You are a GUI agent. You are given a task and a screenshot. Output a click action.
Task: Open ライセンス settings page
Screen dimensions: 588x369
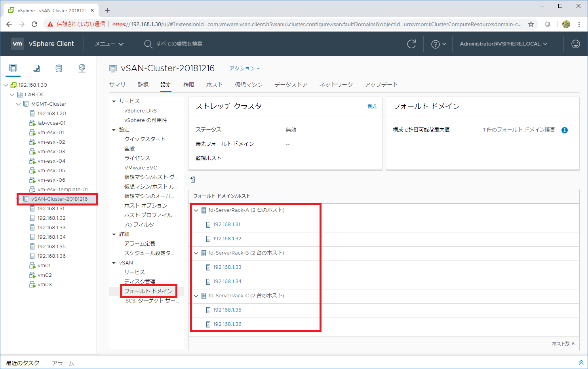[137, 158]
